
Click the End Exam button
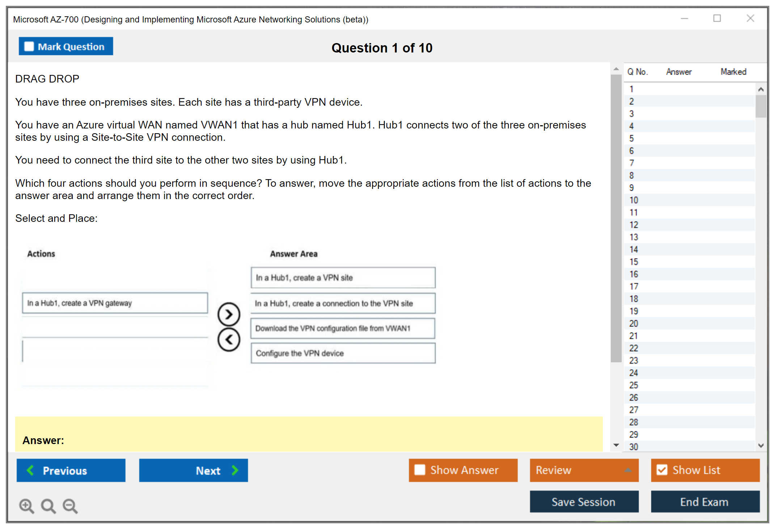pyautogui.click(x=705, y=502)
